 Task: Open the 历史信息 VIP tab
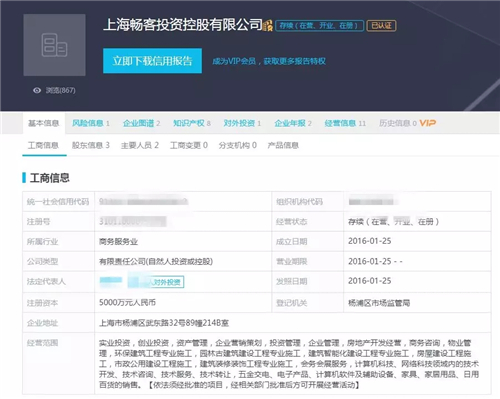[407, 123]
